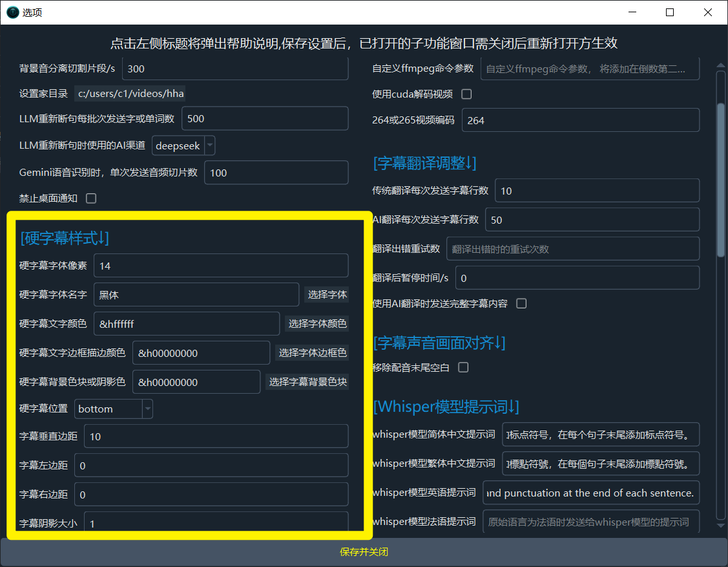
Task: Check 使用AI翻译时发送完整字幕内容 option
Action: (x=521, y=304)
